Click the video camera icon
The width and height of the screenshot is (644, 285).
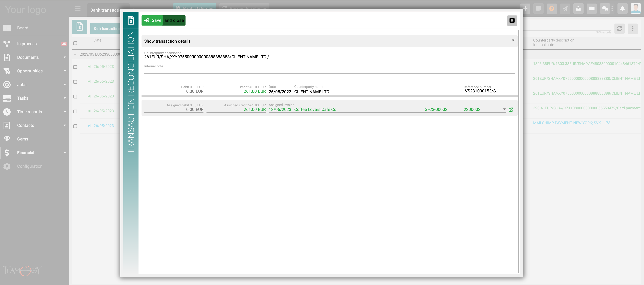[x=591, y=9]
